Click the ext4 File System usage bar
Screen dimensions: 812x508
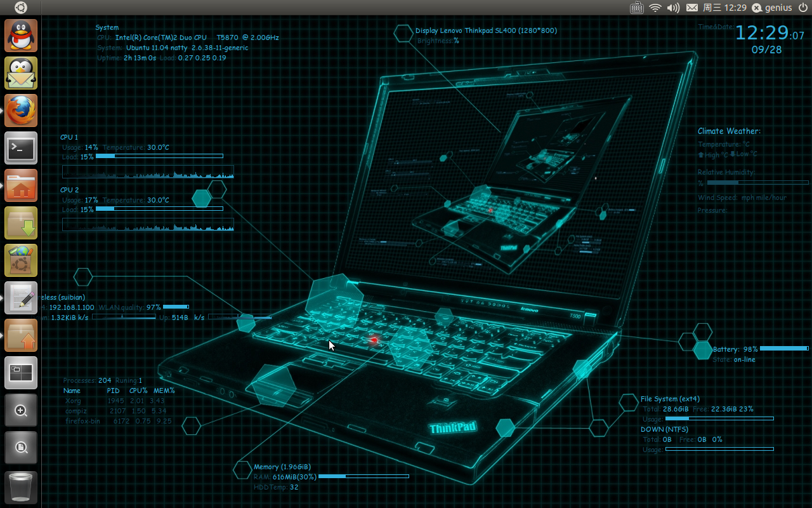(x=719, y=418)
